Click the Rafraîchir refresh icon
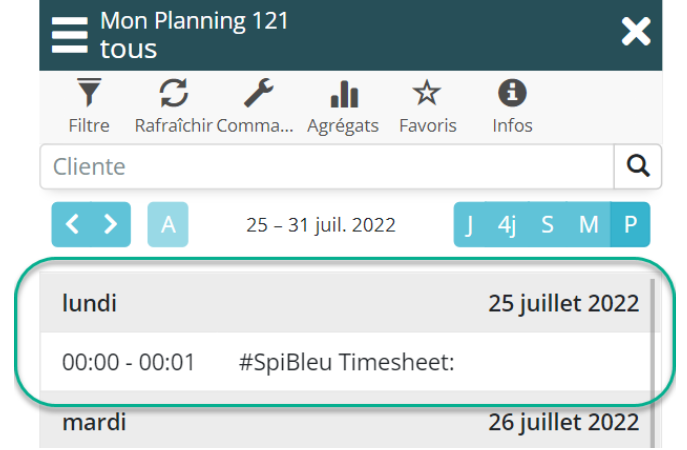Image resolution: width=687 pixels, height=450 pixels. pos(174,95)
